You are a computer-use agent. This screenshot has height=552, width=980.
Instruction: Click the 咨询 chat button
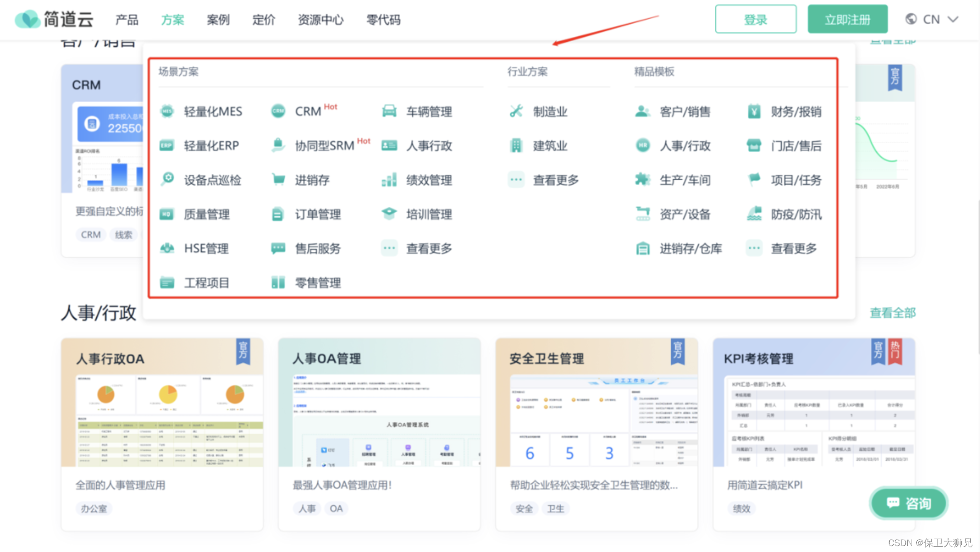point(908,503)
